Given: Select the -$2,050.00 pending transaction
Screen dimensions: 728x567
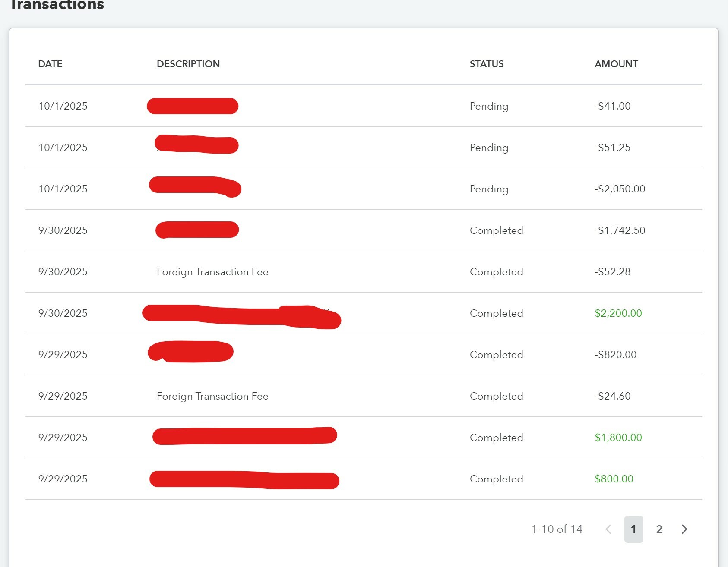Looking at the screenshot, I should click(364, 189).
